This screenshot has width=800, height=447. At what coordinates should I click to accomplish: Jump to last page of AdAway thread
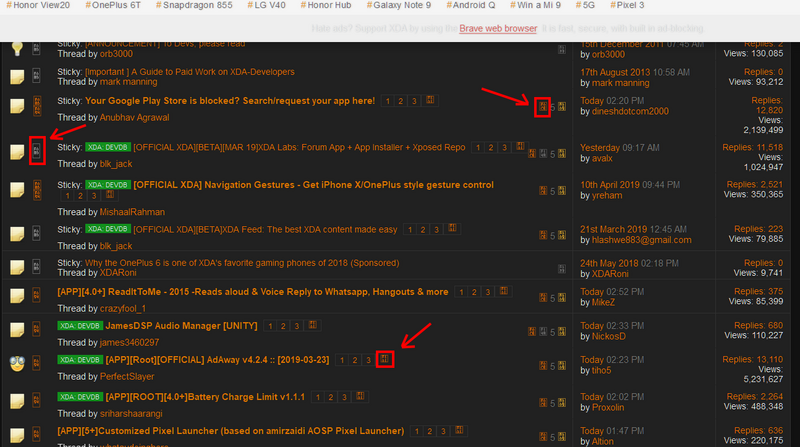pyautogui.click(x=385, y=359)
